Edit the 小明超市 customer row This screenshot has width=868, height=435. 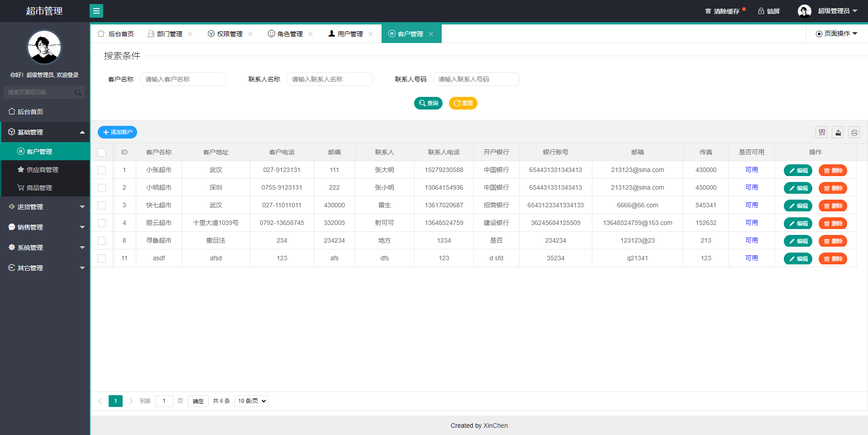[x=798, y=188]
